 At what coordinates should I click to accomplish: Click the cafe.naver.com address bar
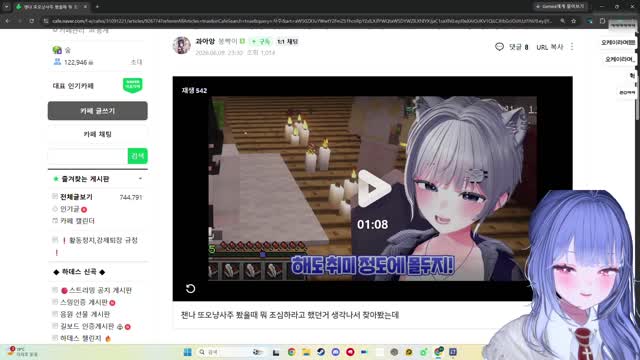coord(302,21)
